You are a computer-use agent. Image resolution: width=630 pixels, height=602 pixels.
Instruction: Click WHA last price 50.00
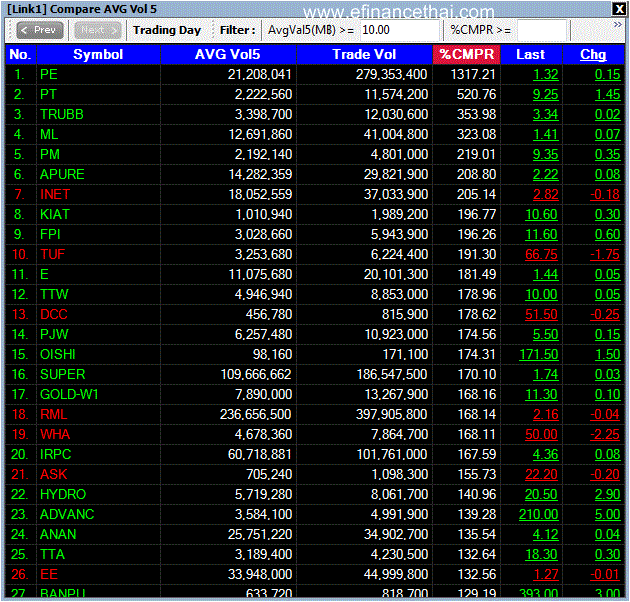[542, 434]
